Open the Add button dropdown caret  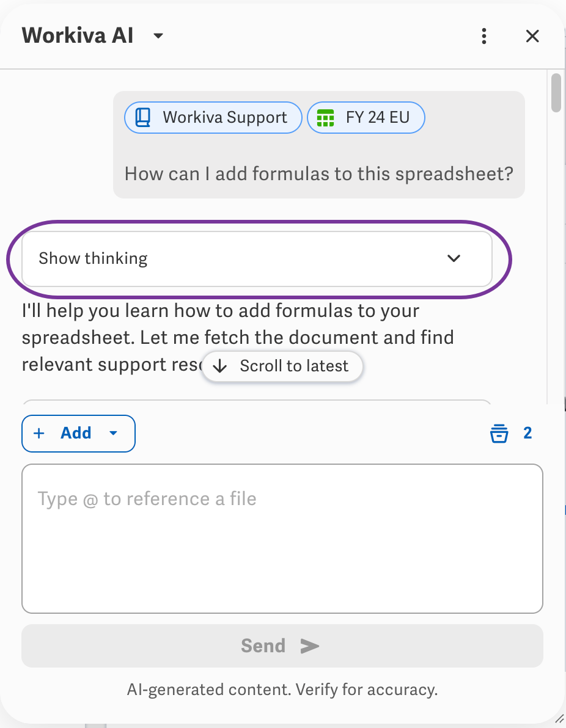[113, 433]
